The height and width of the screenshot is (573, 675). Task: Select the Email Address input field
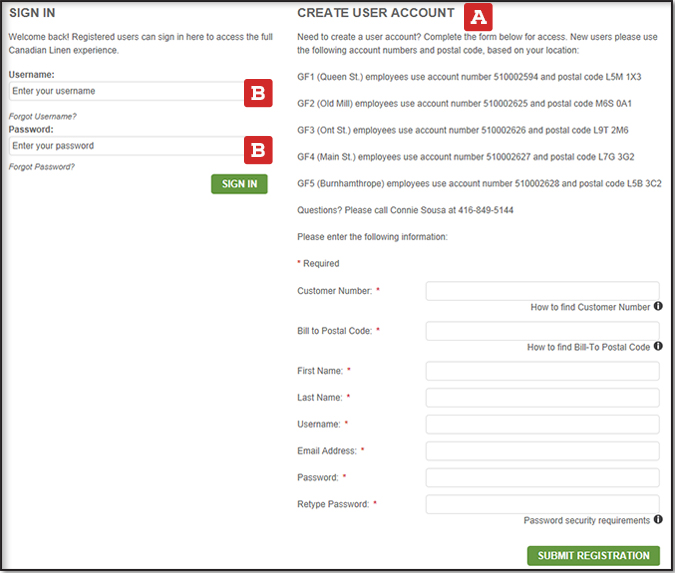click(542, 451)
